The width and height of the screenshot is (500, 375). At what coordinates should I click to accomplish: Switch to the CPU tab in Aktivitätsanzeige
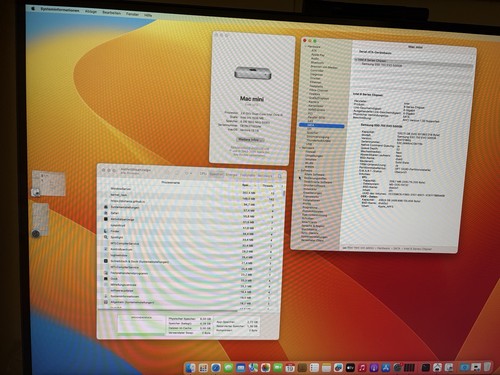[203, 174]
